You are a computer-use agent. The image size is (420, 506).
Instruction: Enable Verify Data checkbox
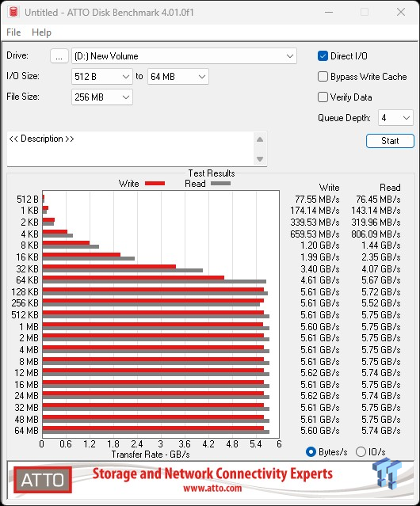point(323,97)
